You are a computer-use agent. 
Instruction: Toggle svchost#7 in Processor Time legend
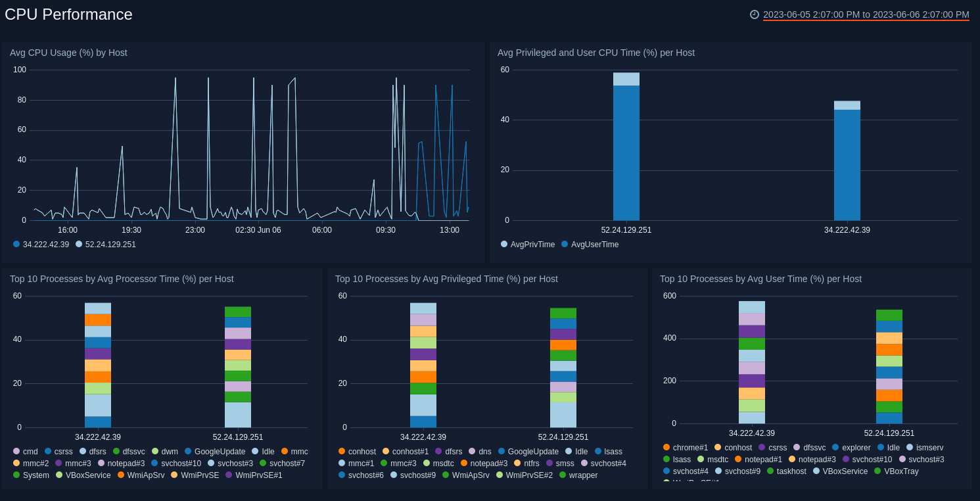point(282,464)
